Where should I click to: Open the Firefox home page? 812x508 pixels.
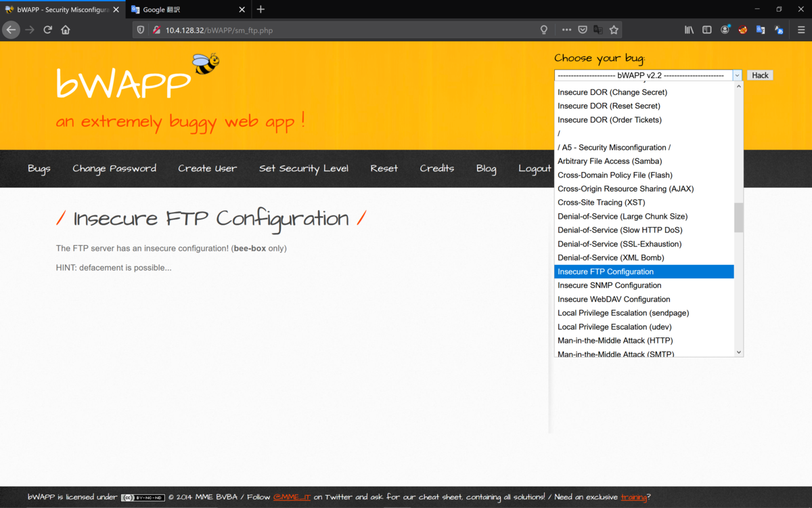(x=66, y=30)
